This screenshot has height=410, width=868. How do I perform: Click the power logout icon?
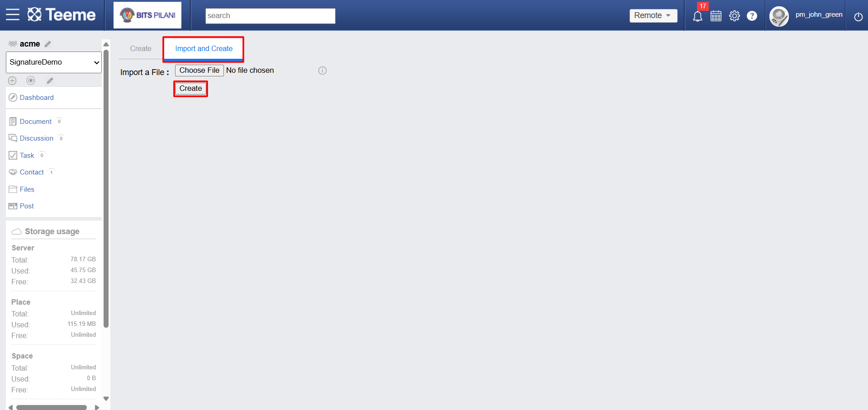[x=858, y=17]
